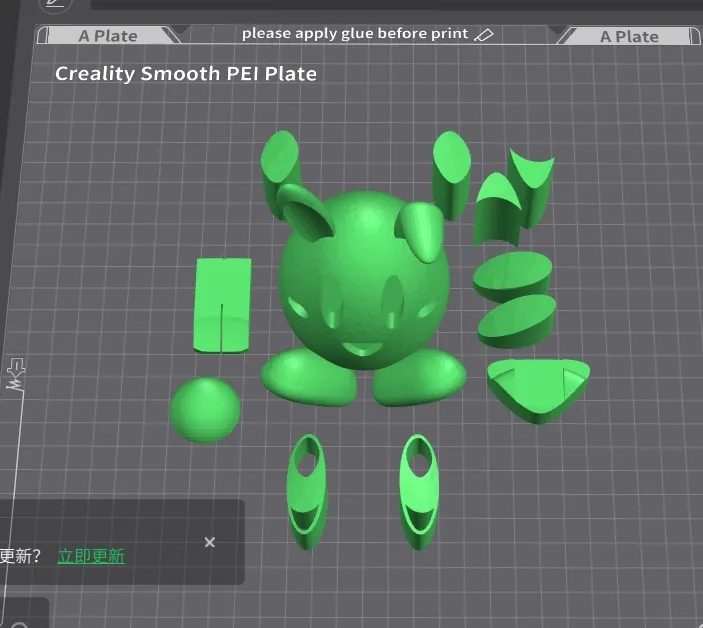703x628 pixels.
Task: Close the update notification popup
Action: (210, 542)
